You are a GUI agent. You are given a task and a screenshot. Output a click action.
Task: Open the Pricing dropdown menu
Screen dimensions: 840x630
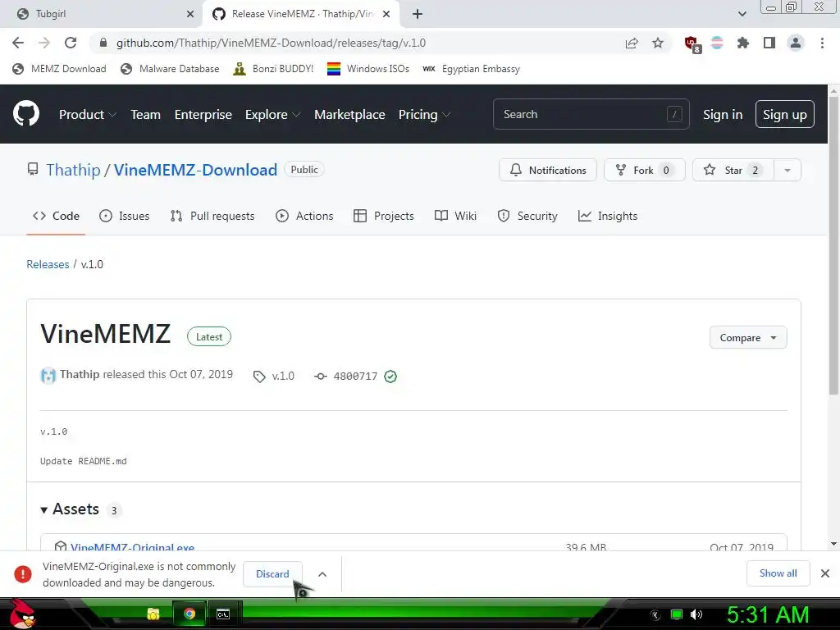(x=424, y=114)
